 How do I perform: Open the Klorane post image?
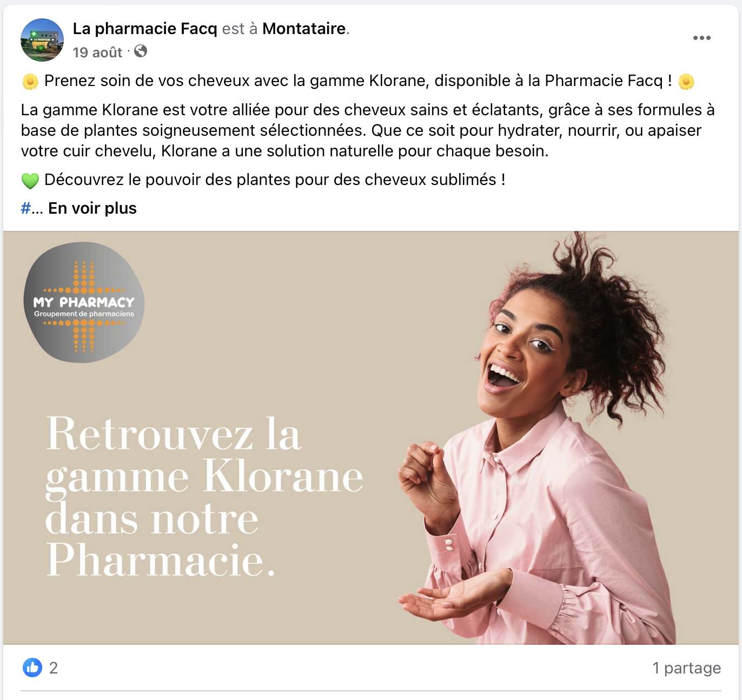[x=371, y=438]
